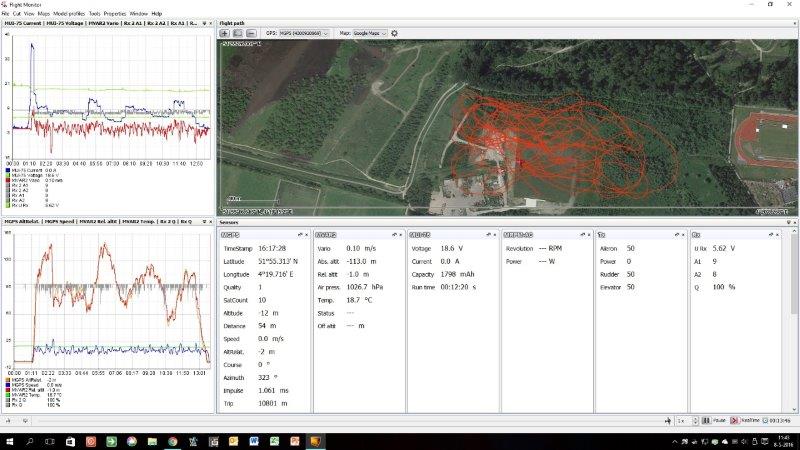
Task: Open File Explorer from the taskbar
Action: click(152, 441)
